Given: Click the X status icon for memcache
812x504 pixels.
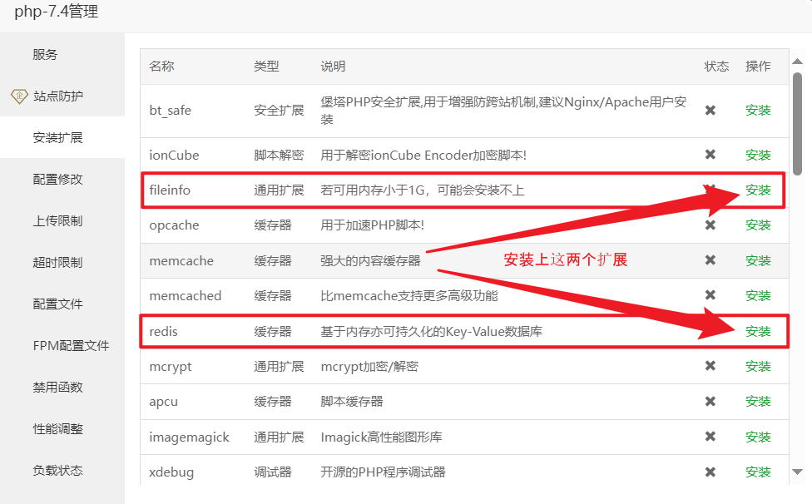Looking at the screenshot, I should pyautogui.click(x=710, y=260).
